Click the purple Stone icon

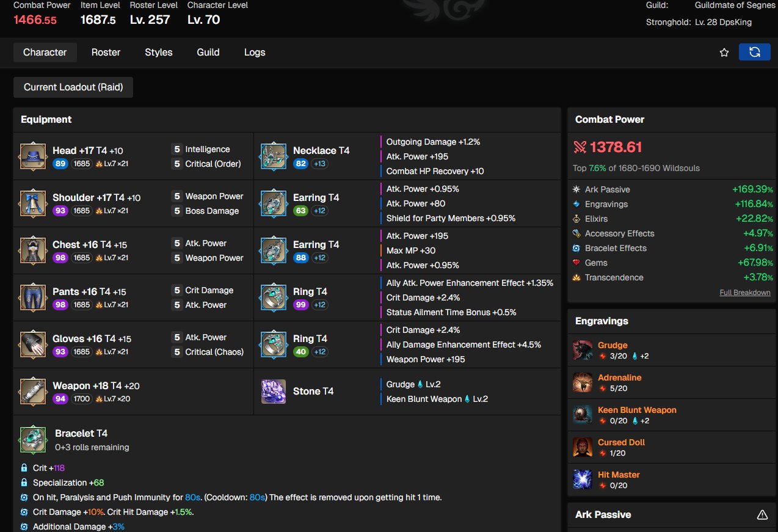273,392
